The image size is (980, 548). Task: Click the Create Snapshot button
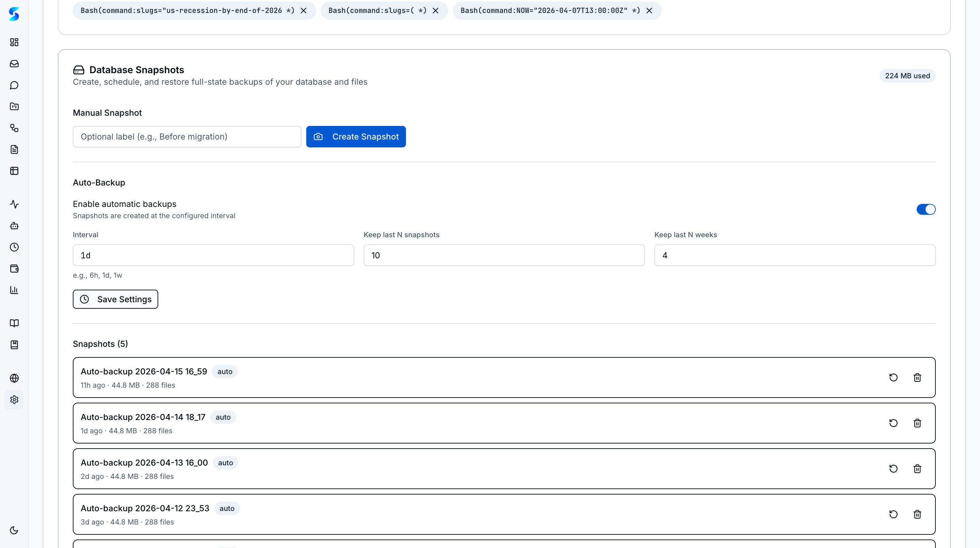click(356, 136)
